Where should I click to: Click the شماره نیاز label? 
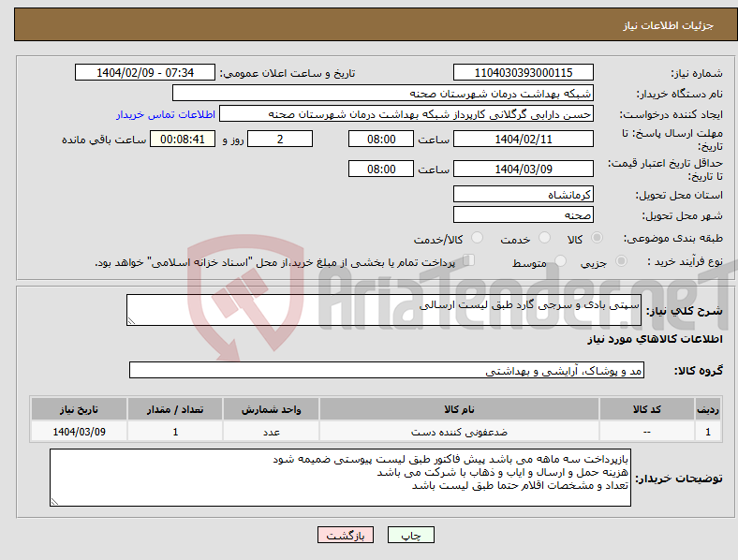click(697, 73)
